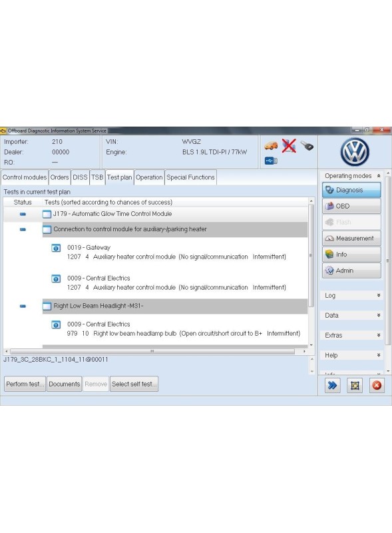This screenshot has height=533, width=392.
Task: Click window icon of Right Low Beam Headlight row
Action: (47, 306)
